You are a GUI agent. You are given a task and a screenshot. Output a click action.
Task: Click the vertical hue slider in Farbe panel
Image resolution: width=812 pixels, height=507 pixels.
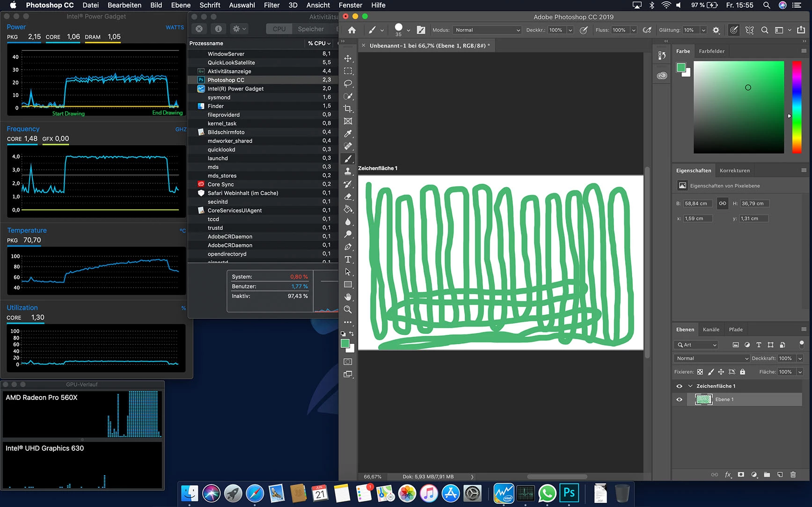tap(797, 107)
